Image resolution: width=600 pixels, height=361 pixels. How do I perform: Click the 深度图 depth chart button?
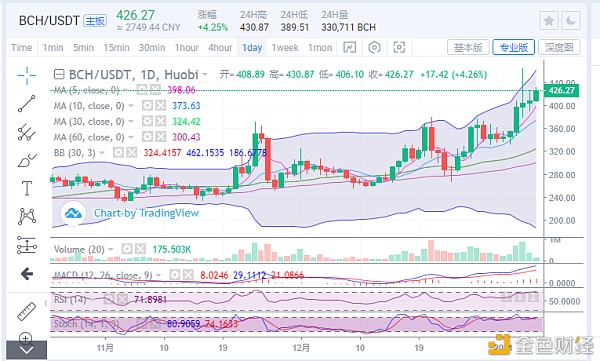pos(559,47)
